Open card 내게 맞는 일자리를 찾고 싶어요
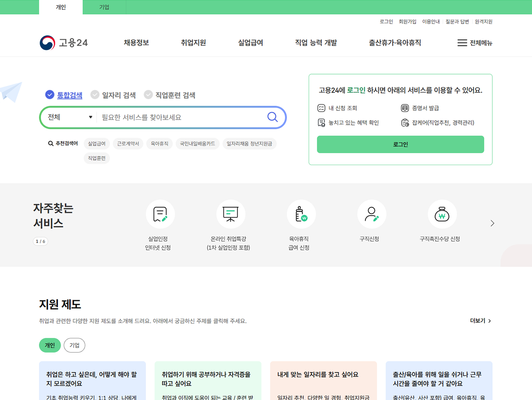This screenshot has height=400, width=532. click(324, 380)
